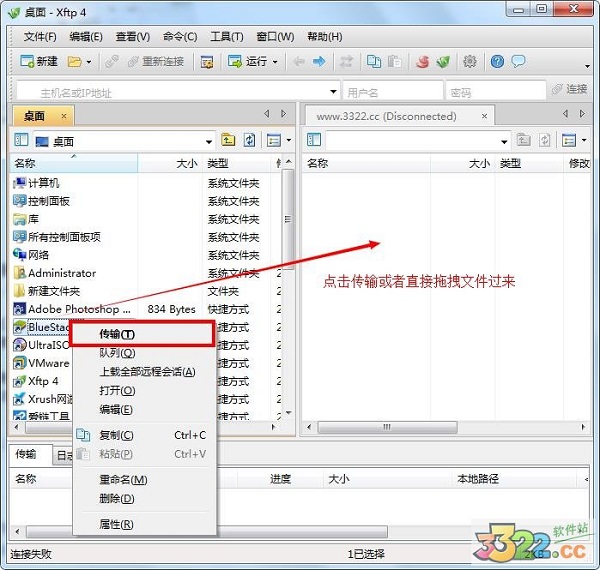600x570 pixels.
Task: Click the copy icon in main toolbar
Action: [x=373, y=61]
